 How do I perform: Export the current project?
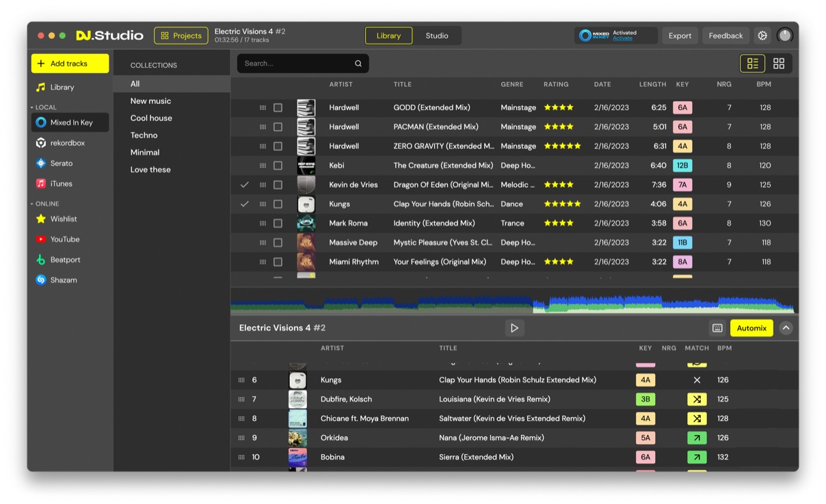(x=680, y=35)
